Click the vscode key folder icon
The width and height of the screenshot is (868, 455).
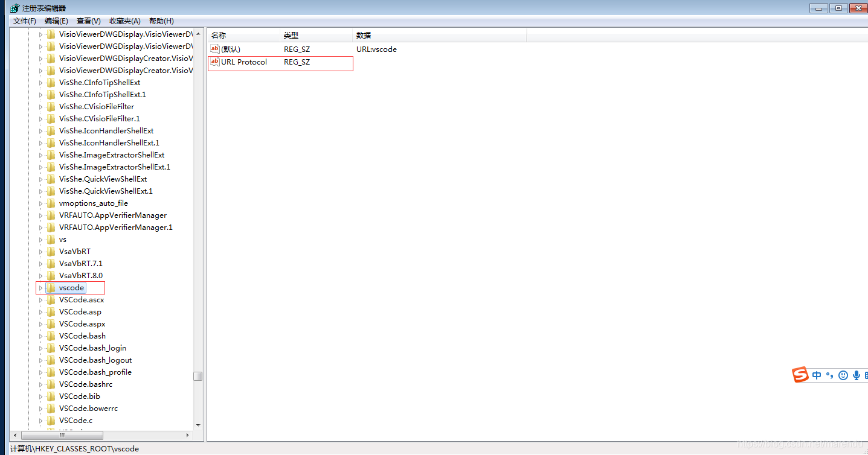pos(51,288)
